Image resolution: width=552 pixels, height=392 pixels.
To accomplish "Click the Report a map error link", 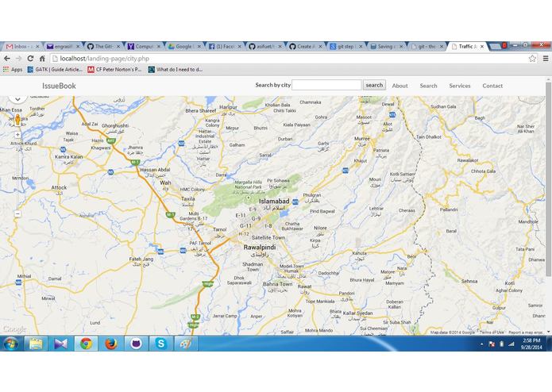I will tap(525, 332).
